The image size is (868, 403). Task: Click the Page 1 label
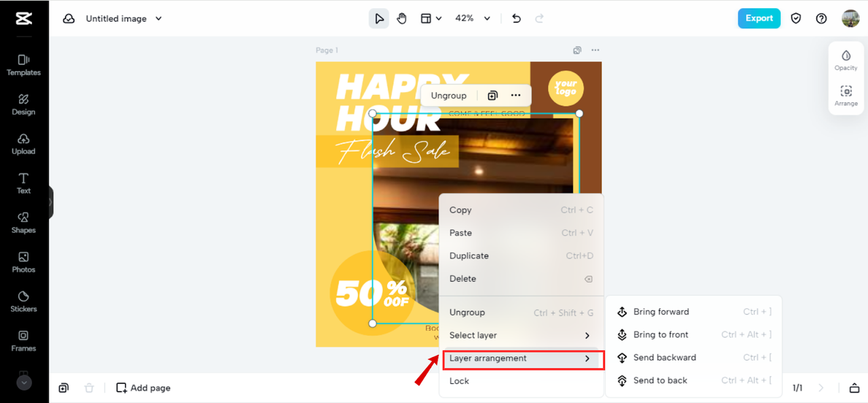(327, 50)
